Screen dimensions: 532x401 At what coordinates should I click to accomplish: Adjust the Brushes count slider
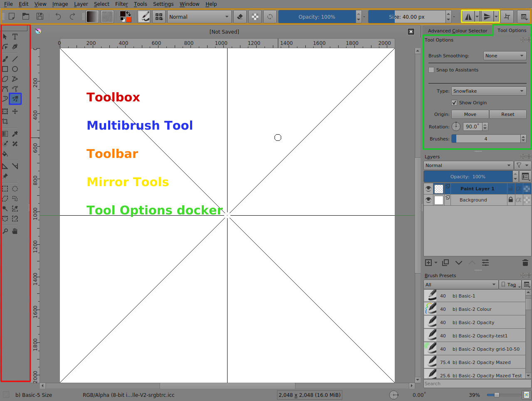tap(485, 139)
